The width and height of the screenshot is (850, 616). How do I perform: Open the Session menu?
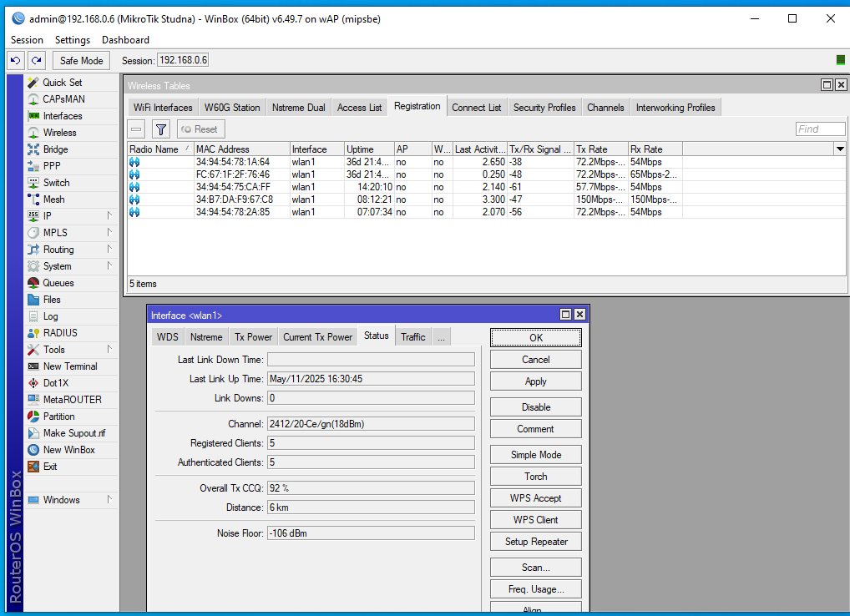[27, 39]
